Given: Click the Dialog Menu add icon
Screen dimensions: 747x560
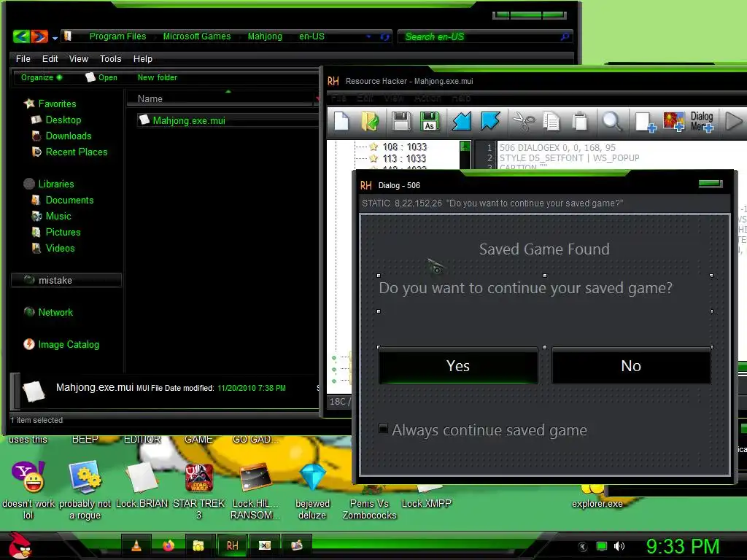Looking at the screenshot, I should (x=702, y=122).
